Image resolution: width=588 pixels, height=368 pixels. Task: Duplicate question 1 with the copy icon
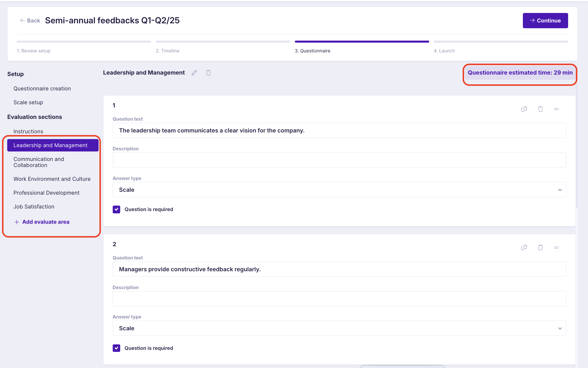(524, 109)
